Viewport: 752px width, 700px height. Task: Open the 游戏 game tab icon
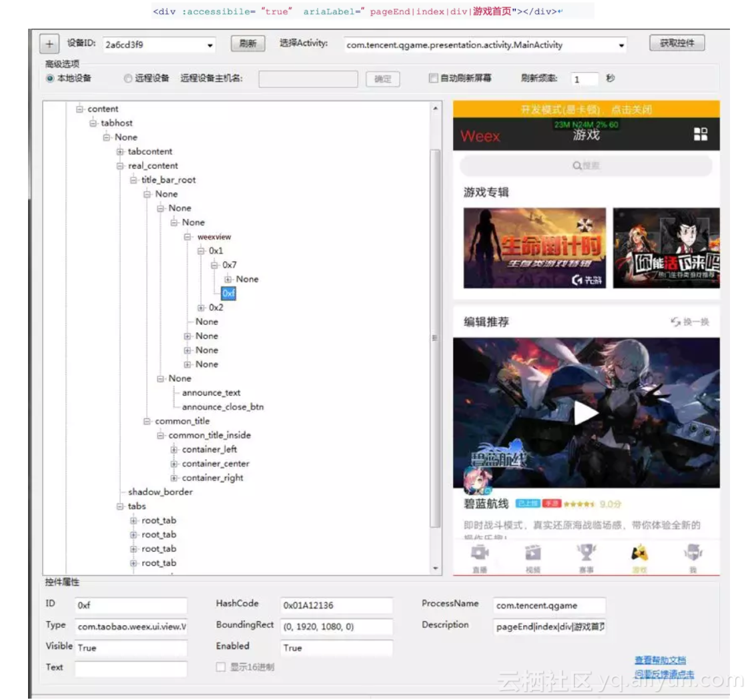pyautogui.click(x=639, y=553)
